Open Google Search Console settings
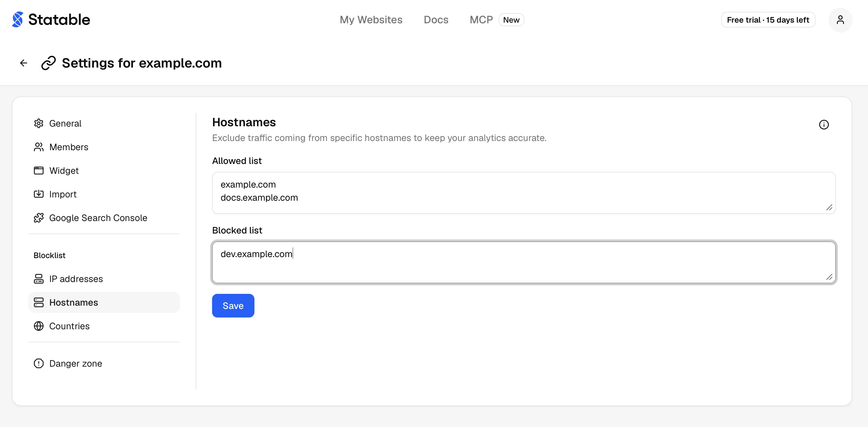Image resolution: width=868 pixels, height=427 pixels. 104,218
